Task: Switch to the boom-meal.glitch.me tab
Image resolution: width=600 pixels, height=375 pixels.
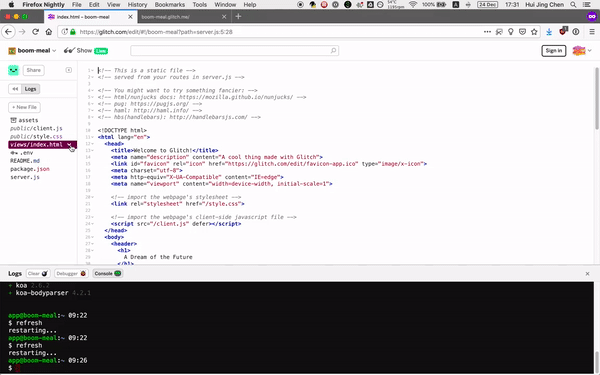Action: pos(184,17)
